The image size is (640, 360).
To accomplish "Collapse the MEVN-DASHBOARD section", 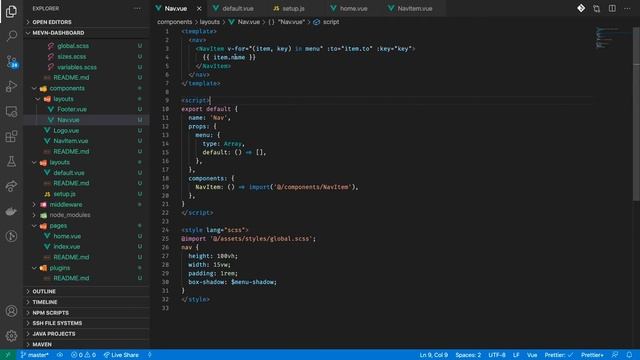I will pos(87,33).
